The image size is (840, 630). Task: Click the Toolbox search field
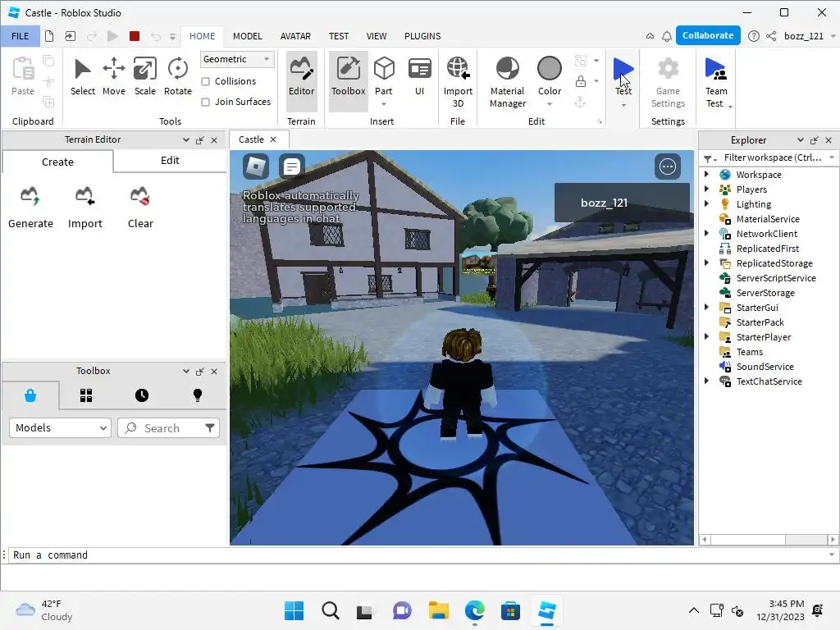point(168,428)
